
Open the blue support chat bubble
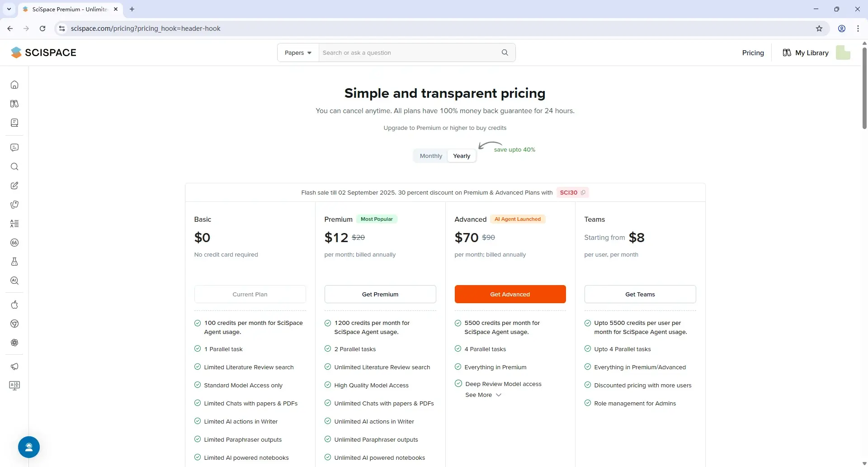[x=29, y=447]
